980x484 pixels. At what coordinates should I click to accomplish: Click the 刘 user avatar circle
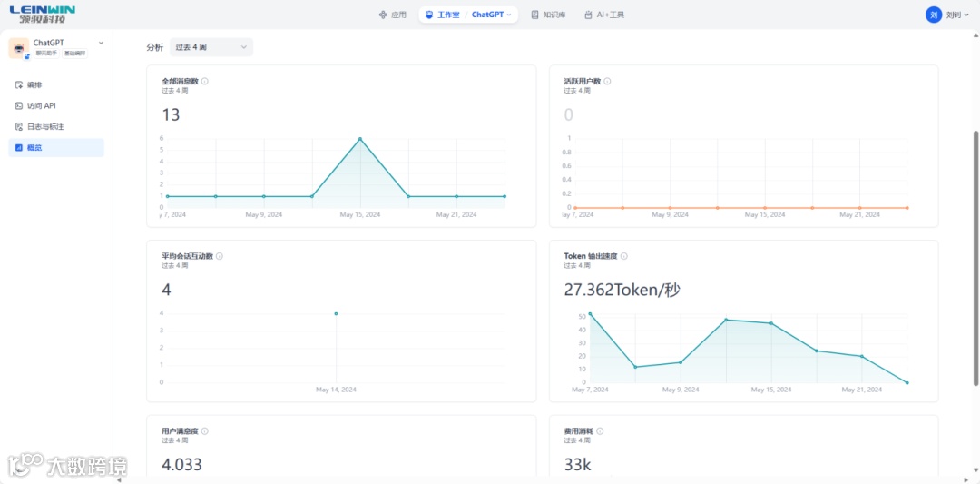tap(933, 15)
